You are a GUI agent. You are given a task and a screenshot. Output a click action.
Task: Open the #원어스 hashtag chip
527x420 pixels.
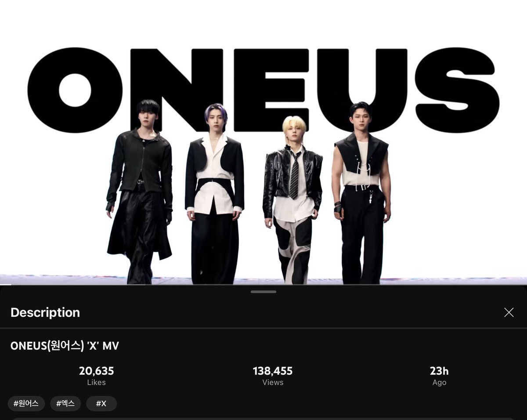pos(26,403)
